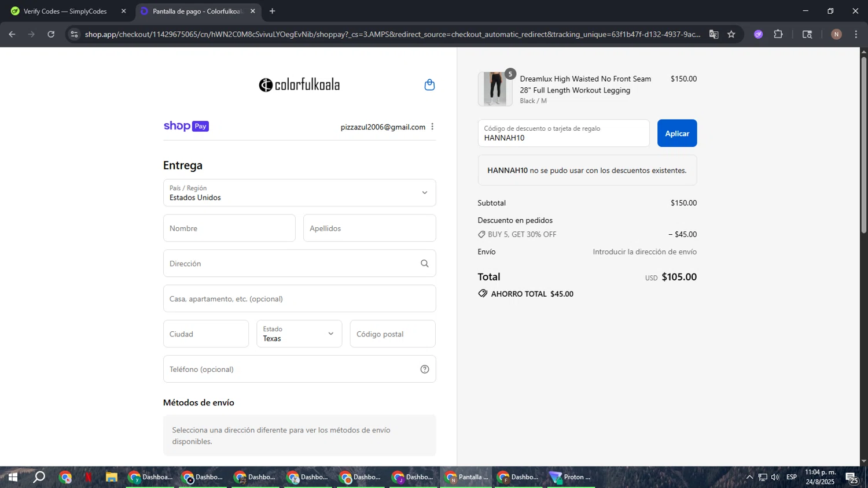Click the HANNAH10 error message

point(587,170)
